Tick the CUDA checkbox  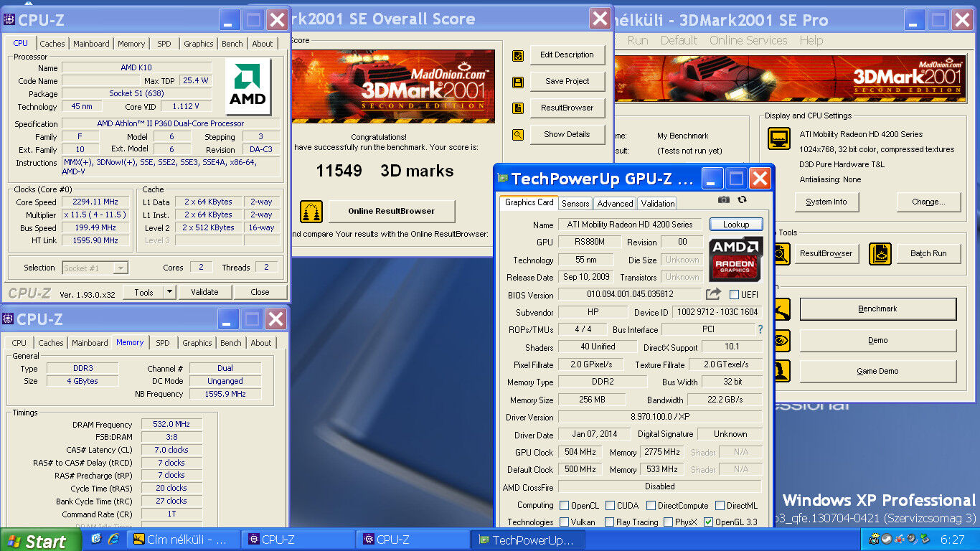[611, 506]
